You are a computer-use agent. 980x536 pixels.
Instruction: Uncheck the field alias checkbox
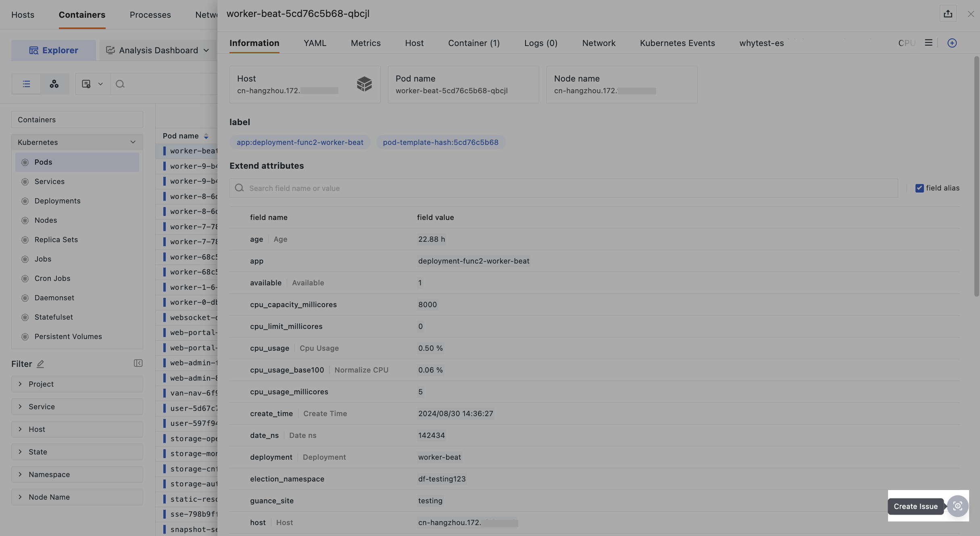pos(919,188)
